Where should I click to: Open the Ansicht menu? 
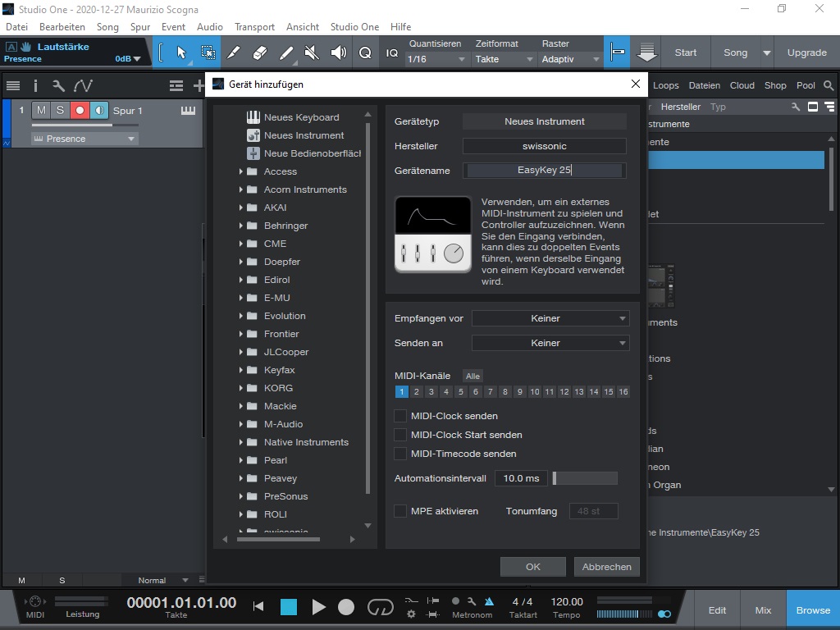click(x=302, y=27)
